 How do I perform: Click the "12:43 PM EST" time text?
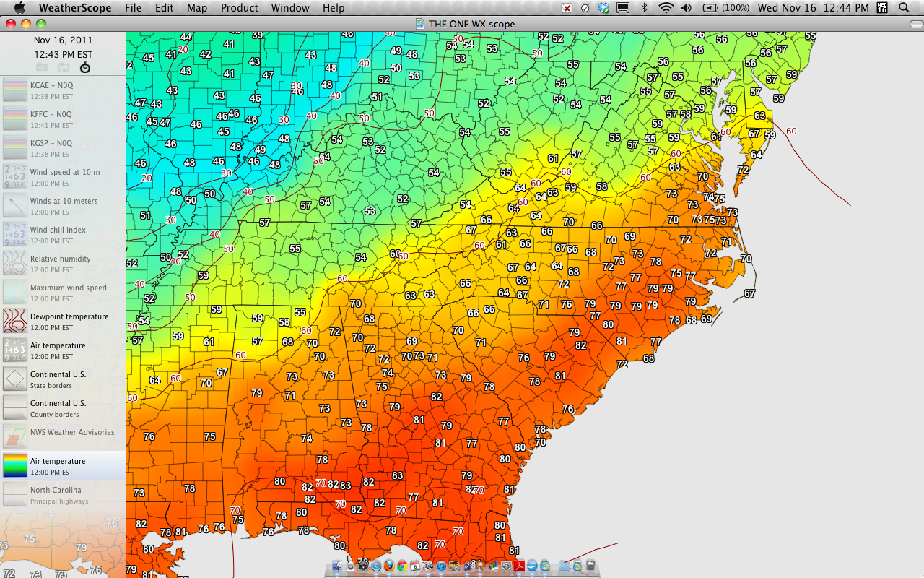[63, 54]
